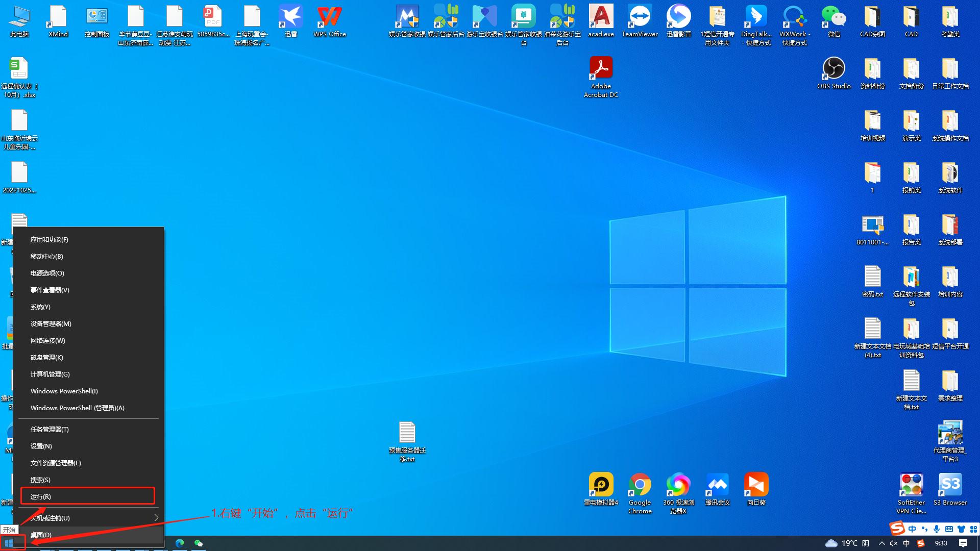The width and height of the screenshot is (980, 551).
Task: Choose 移动中心(B) menu entry
Action: pos(88,256)
